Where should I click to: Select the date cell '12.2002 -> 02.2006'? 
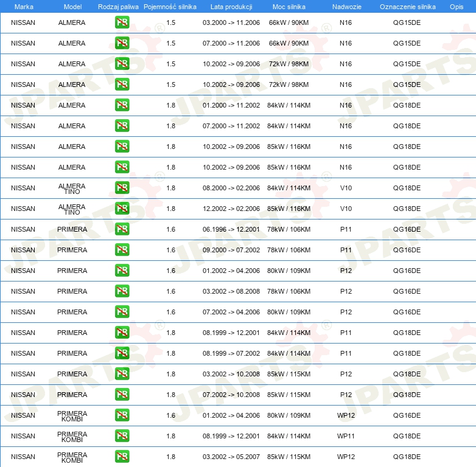pos(231,209)
